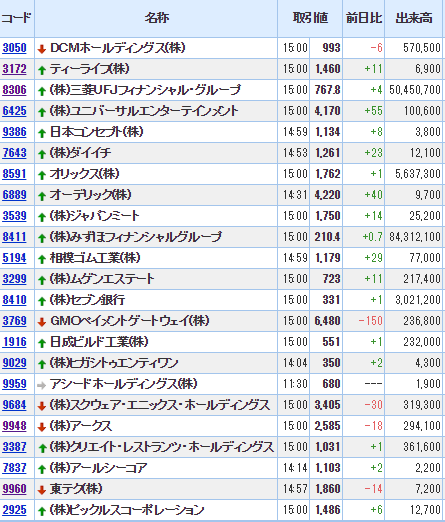Select company name 日本コンセプト(株)
The image size is (445, 522).
97,132
